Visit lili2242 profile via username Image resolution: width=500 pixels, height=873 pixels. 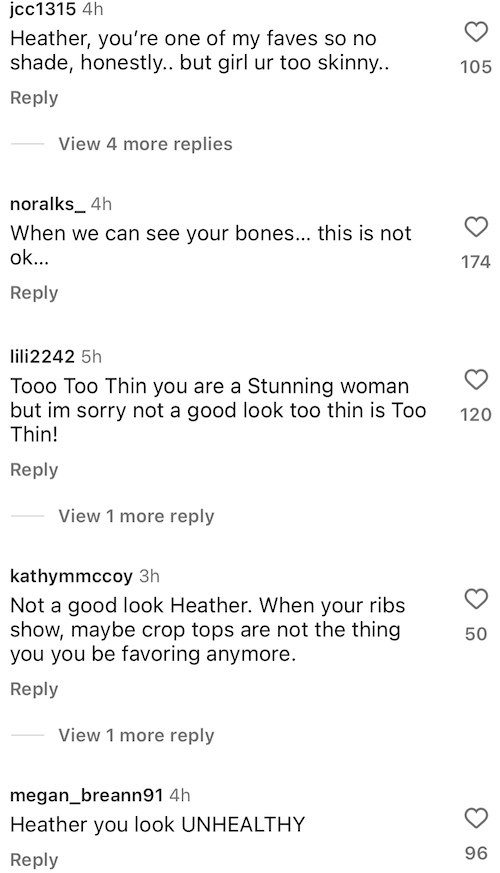(x=42, y=356)
